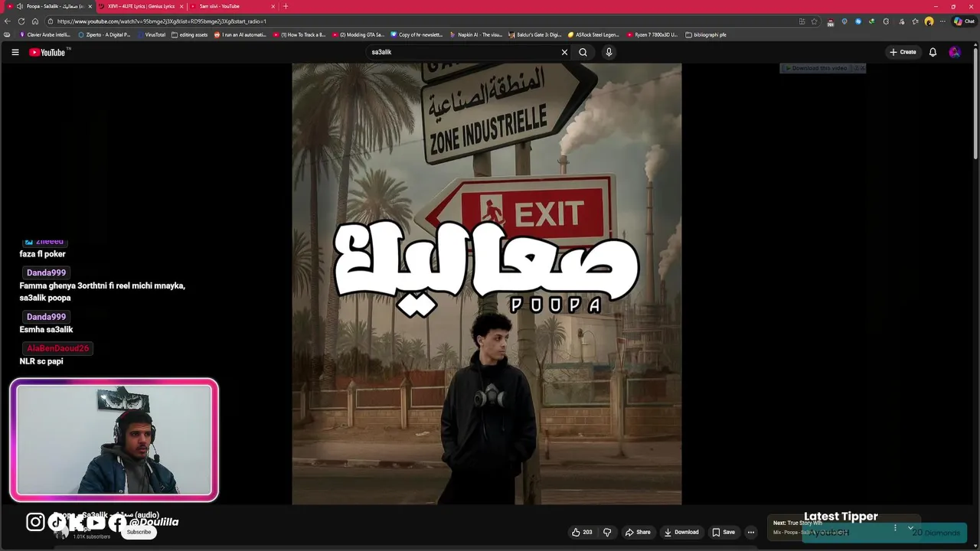Save the video to a playlist
The height and width of the screenshot is (551, 980).
[724, 532]
